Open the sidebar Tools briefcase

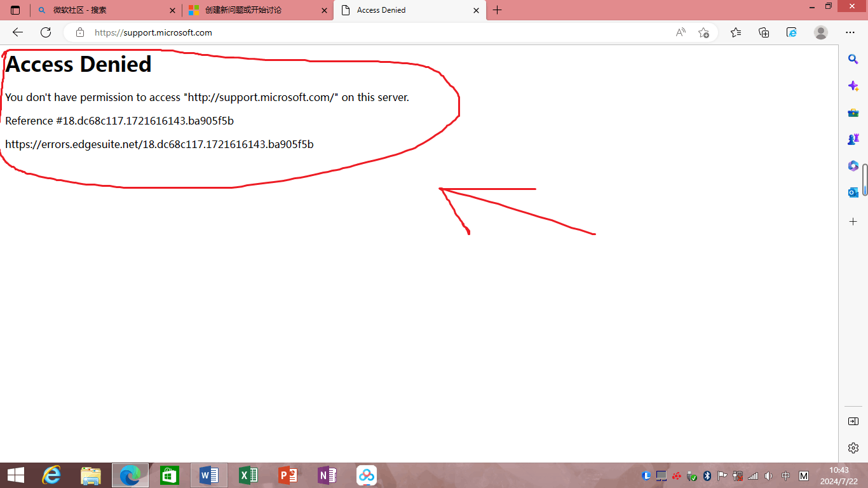point(853,112)
